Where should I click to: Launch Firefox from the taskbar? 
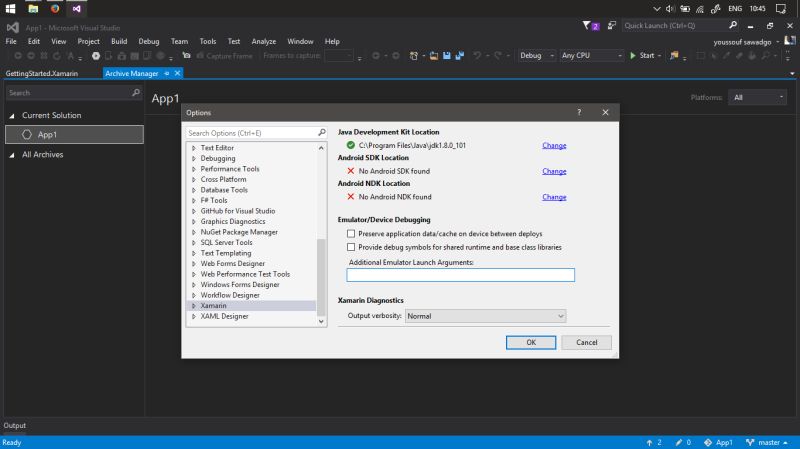(55, 9)
